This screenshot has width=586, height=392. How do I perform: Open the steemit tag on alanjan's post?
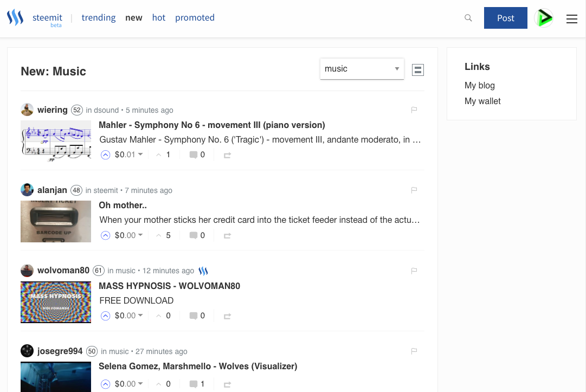pos(106,191)
